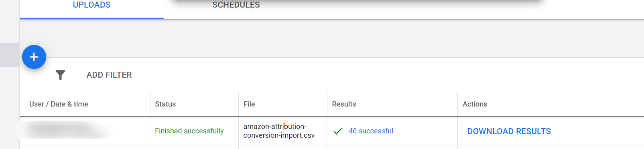The width and height of the screenshot is (644, 149).
Task: Click the blue plus upload button
Action: coord(34,57)
